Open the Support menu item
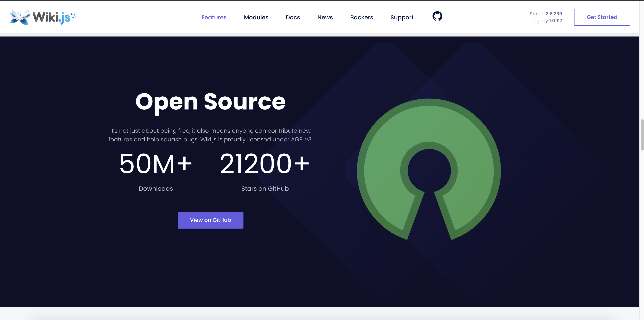This screenshot has height=320, width=644. coord(402,17)
